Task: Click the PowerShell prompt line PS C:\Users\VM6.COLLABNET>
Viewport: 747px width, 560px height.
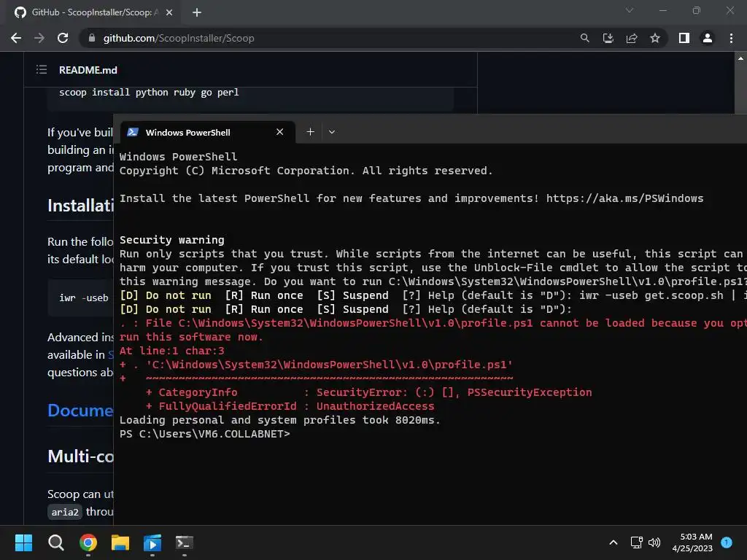Action: (205, 434)
